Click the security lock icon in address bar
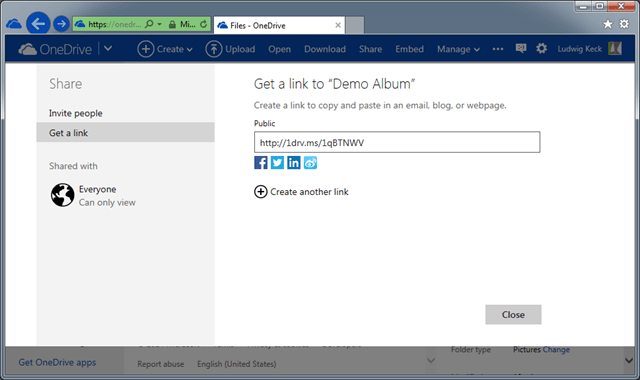Image resolution: width=640 pixels, height=380 pixels. coord(172,24)
